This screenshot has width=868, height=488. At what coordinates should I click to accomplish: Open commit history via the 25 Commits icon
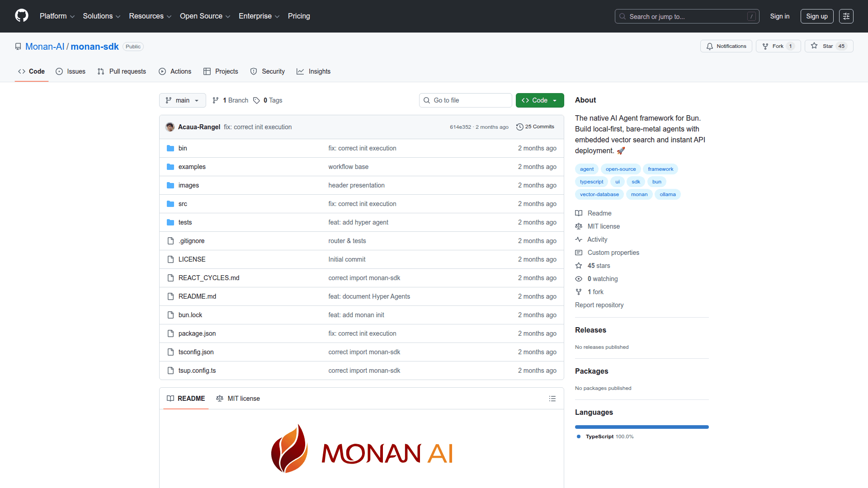(520, 127)
